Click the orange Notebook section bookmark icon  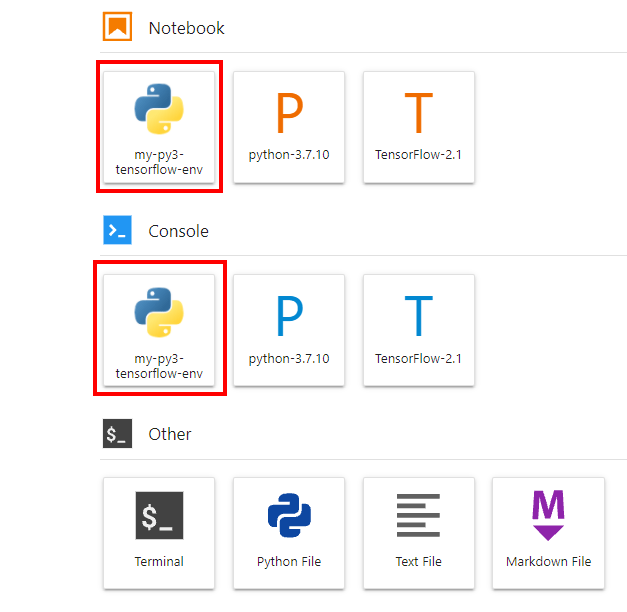tap(117, 26)
